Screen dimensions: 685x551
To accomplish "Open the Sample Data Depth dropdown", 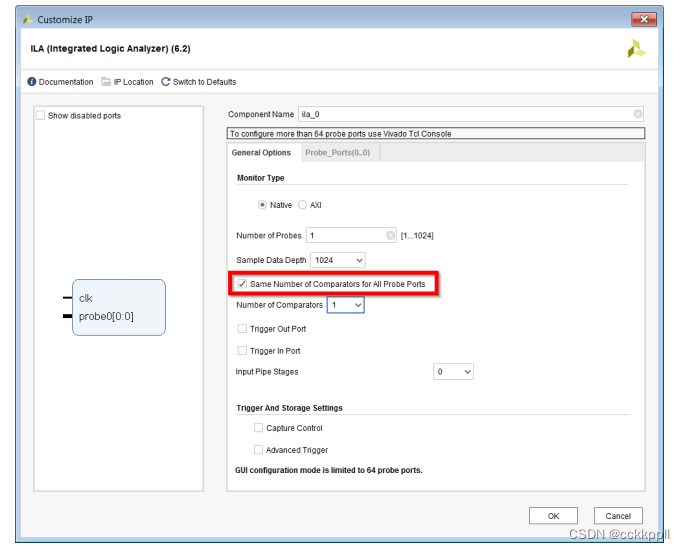I will [338, 260].
